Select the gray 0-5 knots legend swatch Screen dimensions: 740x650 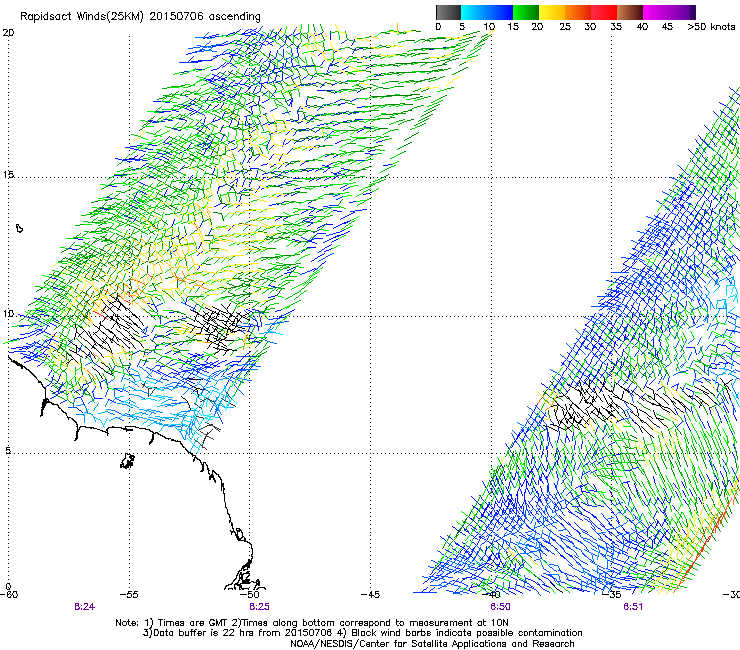click(448, 12)
